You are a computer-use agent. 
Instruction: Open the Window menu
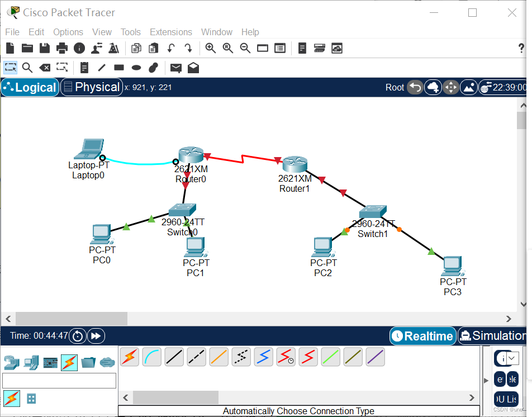(216, 32)
